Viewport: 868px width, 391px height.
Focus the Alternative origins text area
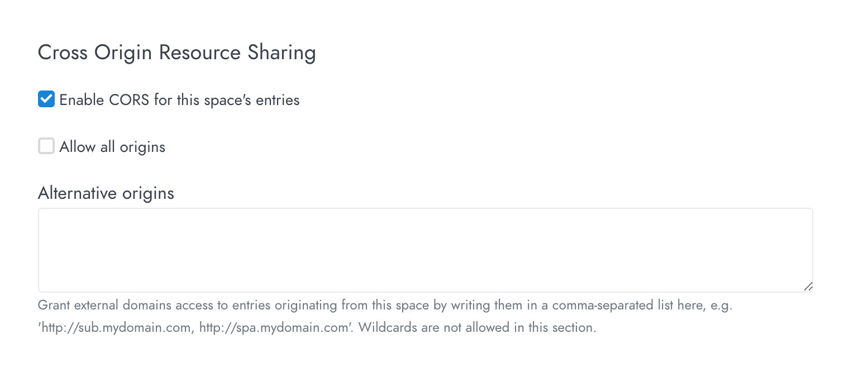click(425, 250)
